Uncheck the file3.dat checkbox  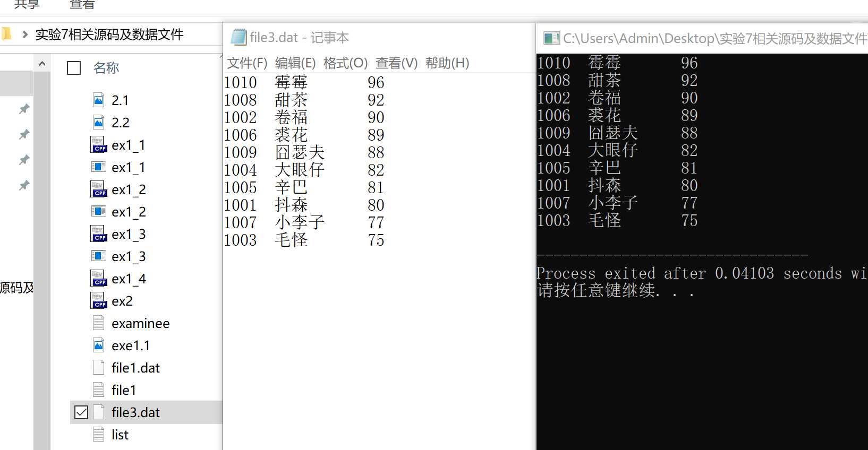(81, 412)
